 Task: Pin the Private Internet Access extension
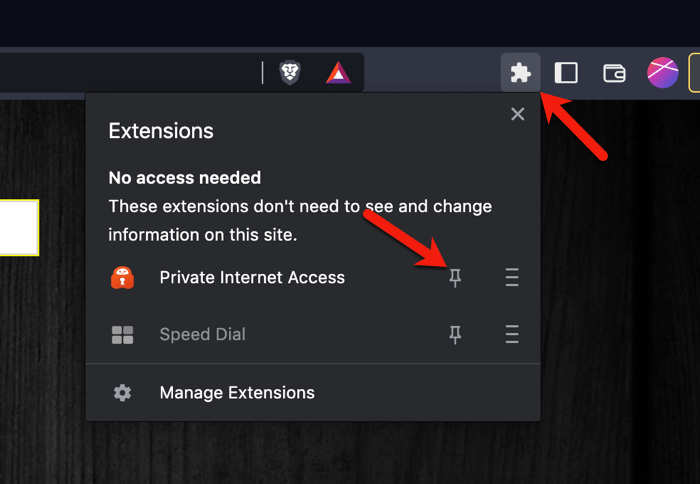(x=455, y=278)
